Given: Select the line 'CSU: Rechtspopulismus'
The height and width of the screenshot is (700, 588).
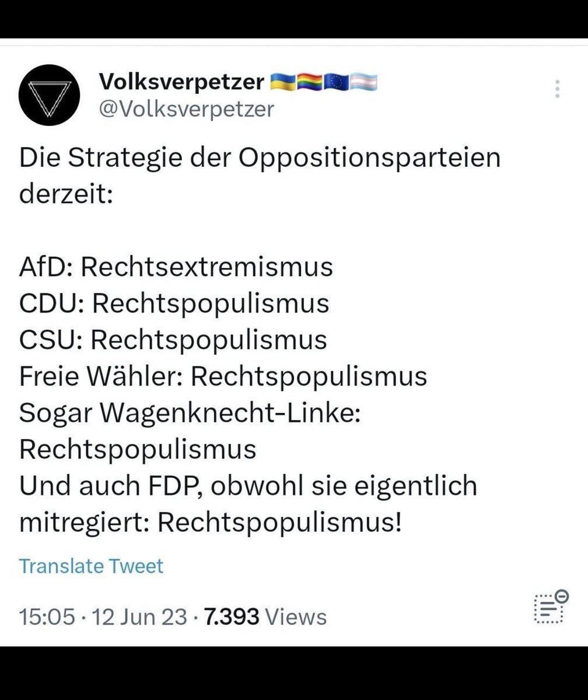Looking at the screenshot, I should pyautogui.click(x=173, y=340).
